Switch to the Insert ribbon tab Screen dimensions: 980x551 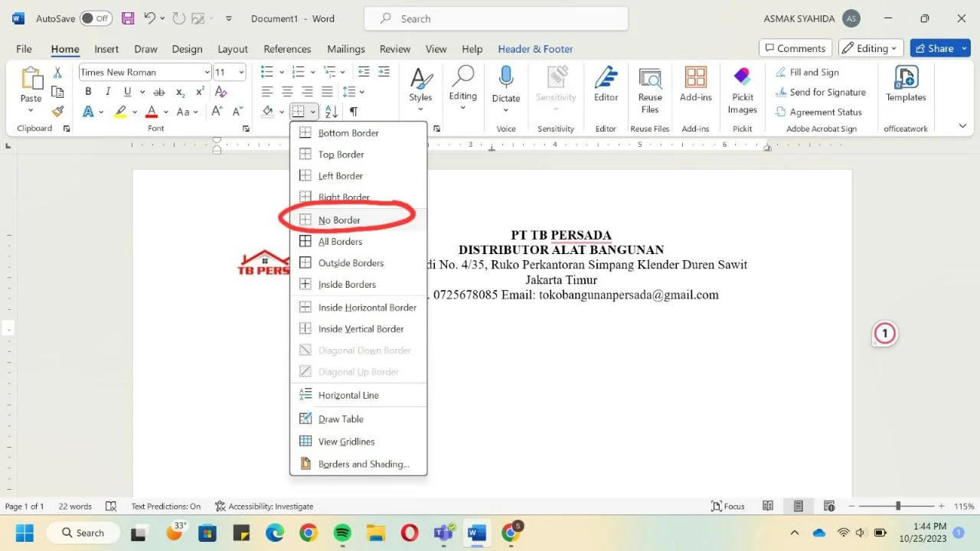[x=106, y=49]
